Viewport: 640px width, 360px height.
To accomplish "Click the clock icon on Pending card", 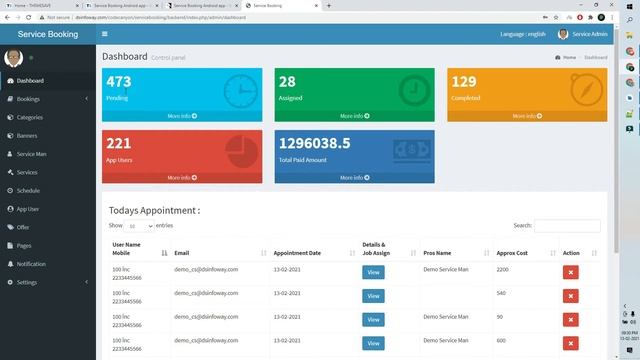I will 241,91.
